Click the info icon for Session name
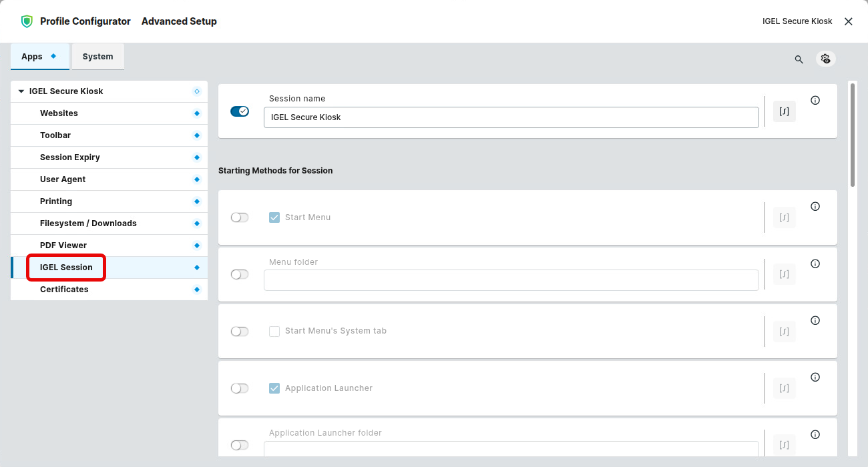Screen dimensions: 868x467 815,101
